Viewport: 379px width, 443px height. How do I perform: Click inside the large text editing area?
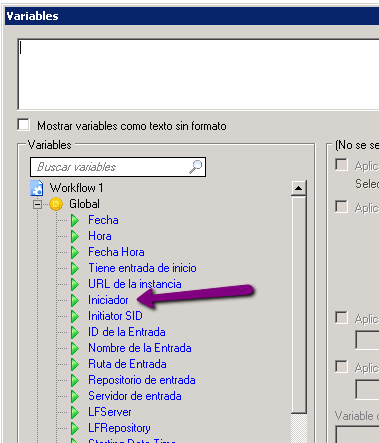(x=198, y=74)
